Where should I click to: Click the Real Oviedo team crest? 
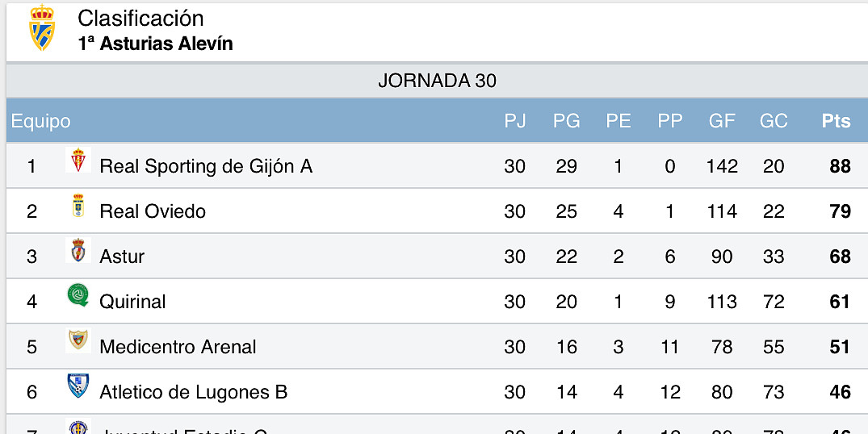pyautogui.click(x=78, y=205)
